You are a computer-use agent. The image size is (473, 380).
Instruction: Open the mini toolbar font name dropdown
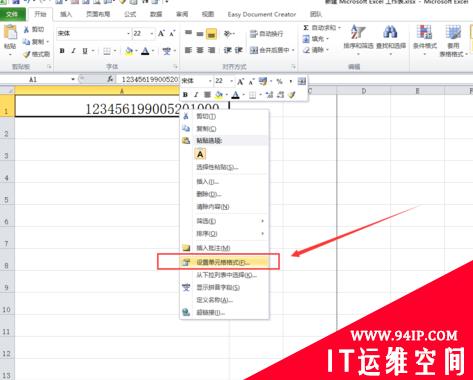point(210,81)
